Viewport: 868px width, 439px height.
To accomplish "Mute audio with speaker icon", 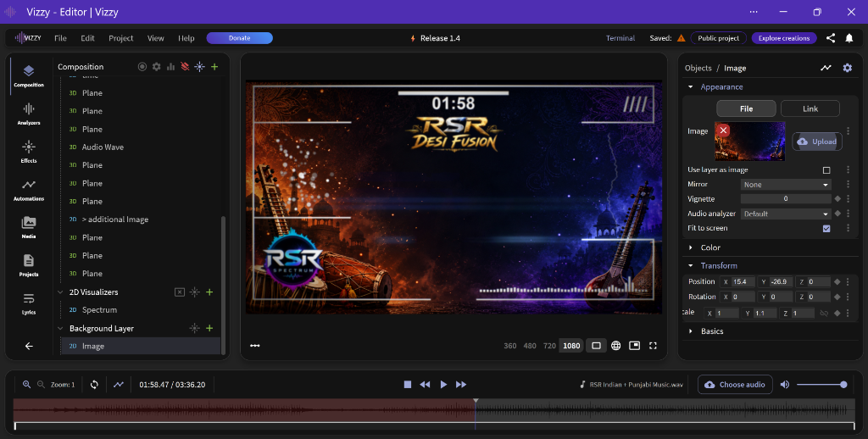I will (x=784, y=384).
